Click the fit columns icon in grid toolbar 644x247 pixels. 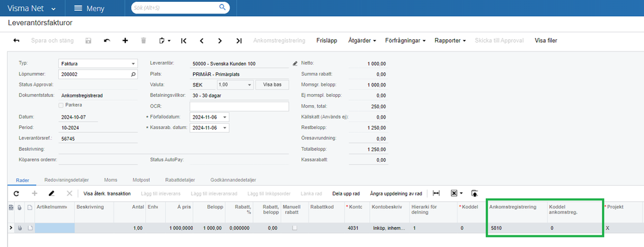[x=436, y=193]
